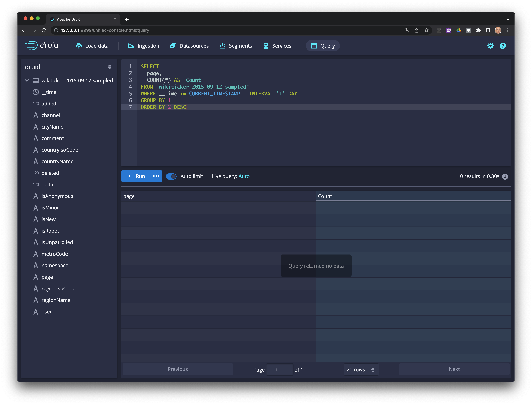This screenshot has width=532, height=405.
Task: Collapse the wikiticker-2015-09-12-sampled tree
Action: 27,80
